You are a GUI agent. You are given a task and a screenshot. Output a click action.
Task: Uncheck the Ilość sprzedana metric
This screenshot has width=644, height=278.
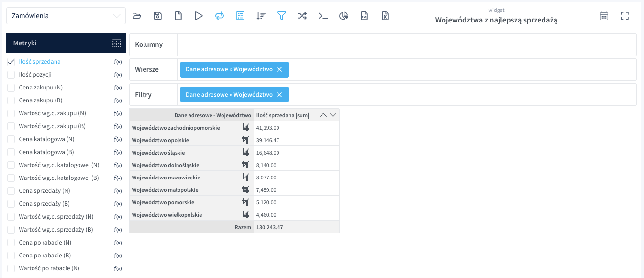pos(11,61)
